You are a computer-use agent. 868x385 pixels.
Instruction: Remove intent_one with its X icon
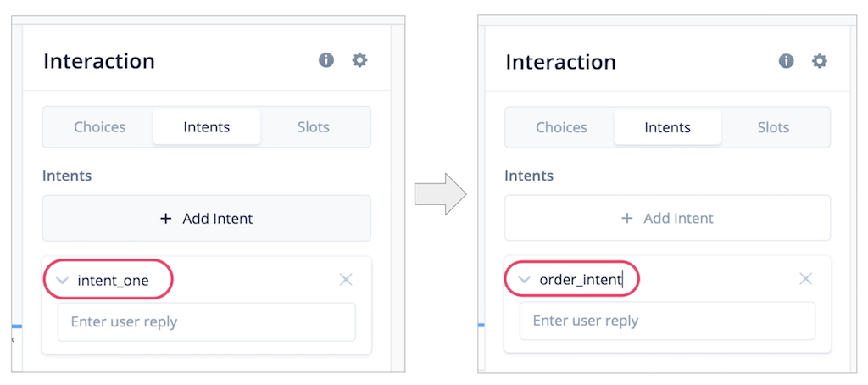pyautogui.click(x=346, y=280)
